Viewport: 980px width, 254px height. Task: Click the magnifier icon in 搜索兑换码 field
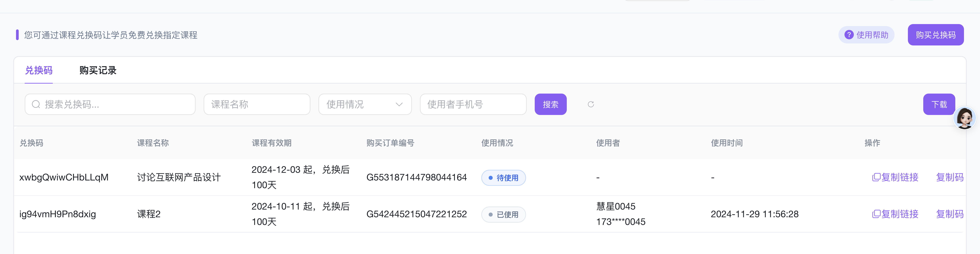(x=36, y=104)
